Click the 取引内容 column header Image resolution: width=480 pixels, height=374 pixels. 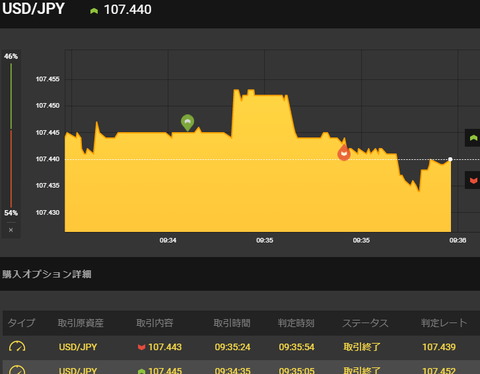155,323
